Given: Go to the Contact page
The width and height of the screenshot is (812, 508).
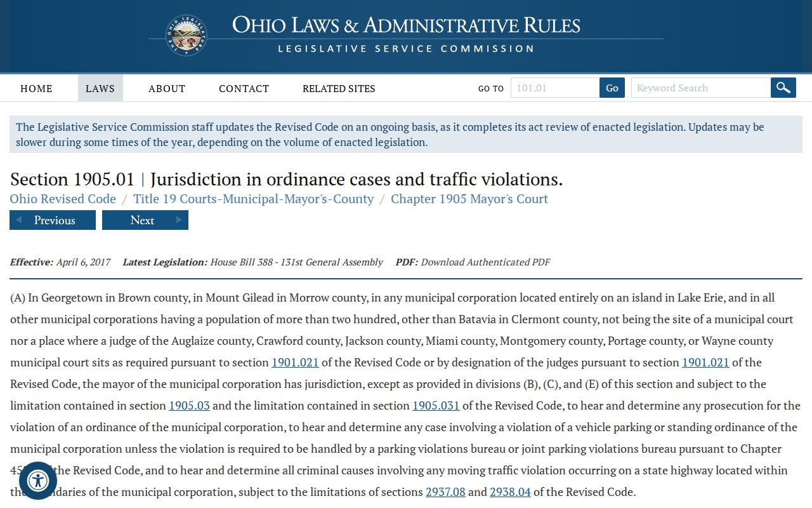Looking at the screenshot, I should point(244,88).
